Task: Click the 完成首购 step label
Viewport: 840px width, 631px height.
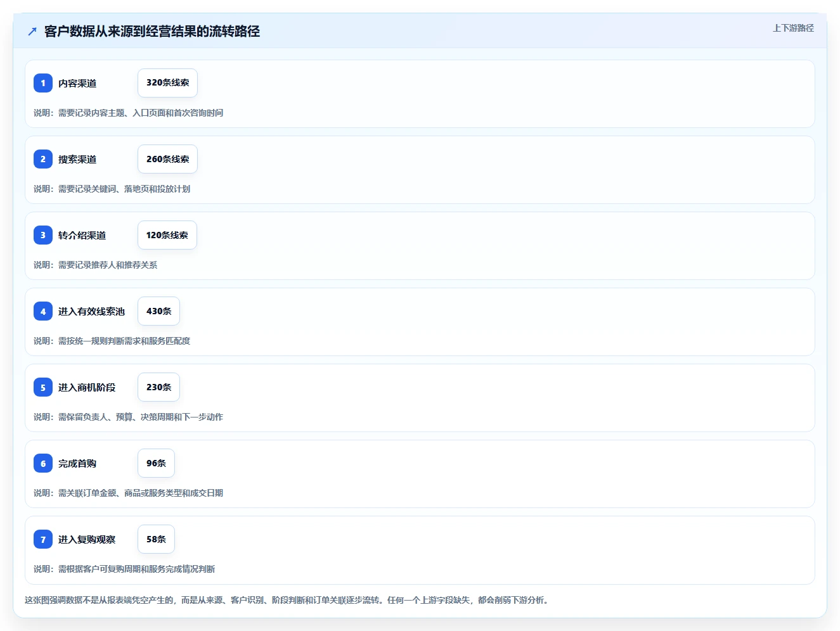Action: tap(77, 463)
